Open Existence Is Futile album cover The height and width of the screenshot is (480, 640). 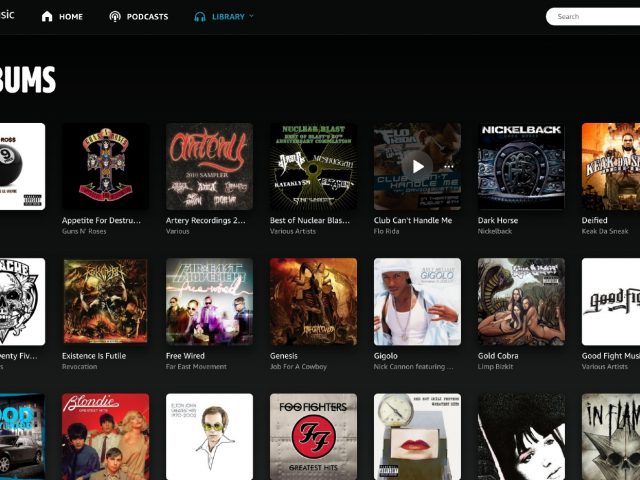pyautogui.click(x=105, y=302)
